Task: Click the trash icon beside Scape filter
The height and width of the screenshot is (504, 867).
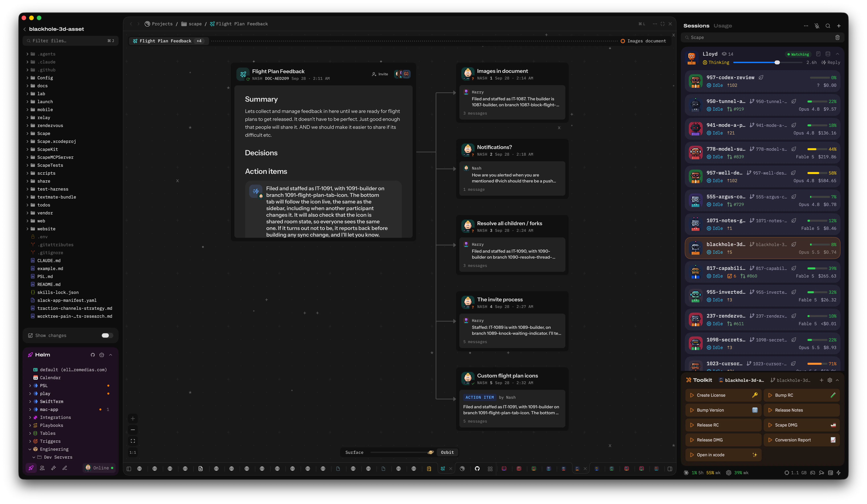Action: pos(837,37)
